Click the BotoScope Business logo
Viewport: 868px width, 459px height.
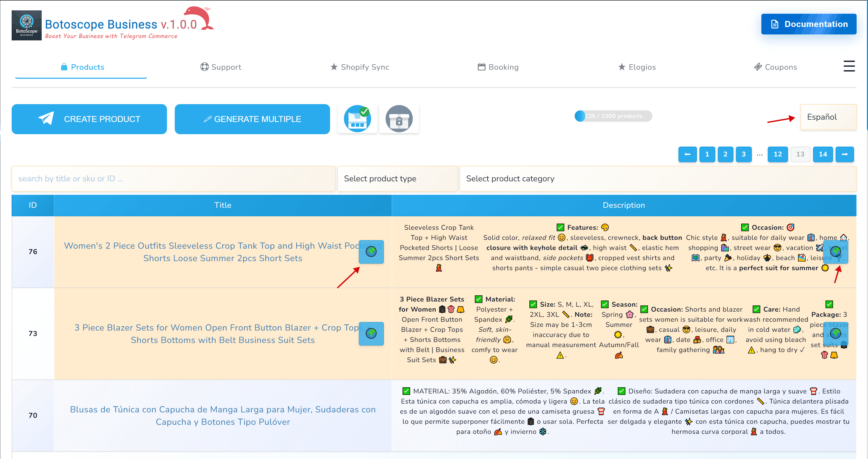click(x=27, y=25)
